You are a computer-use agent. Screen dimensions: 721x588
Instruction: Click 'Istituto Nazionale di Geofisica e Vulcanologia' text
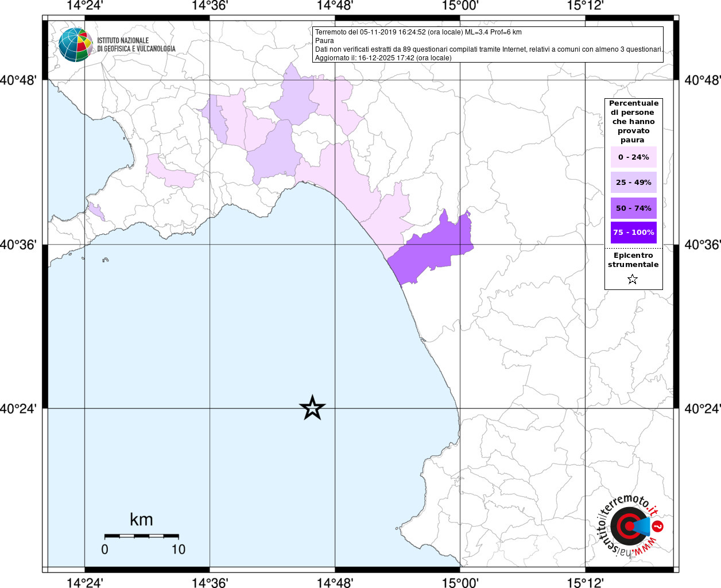137,45
